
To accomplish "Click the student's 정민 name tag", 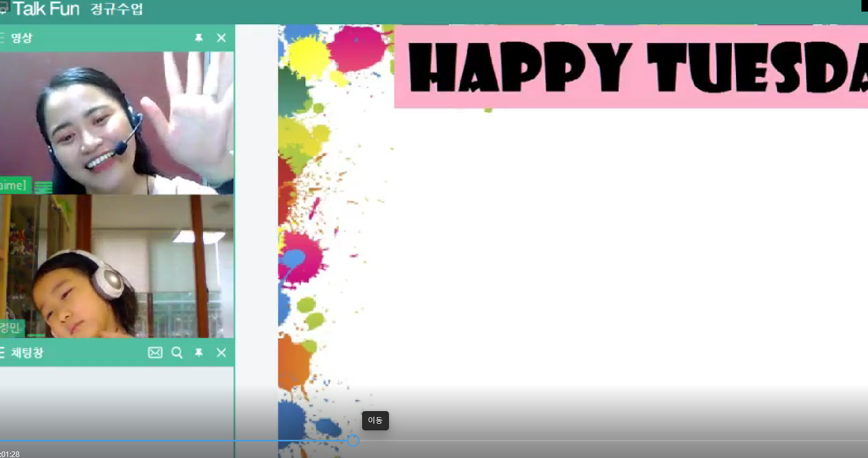I will [x=11, y=328].
